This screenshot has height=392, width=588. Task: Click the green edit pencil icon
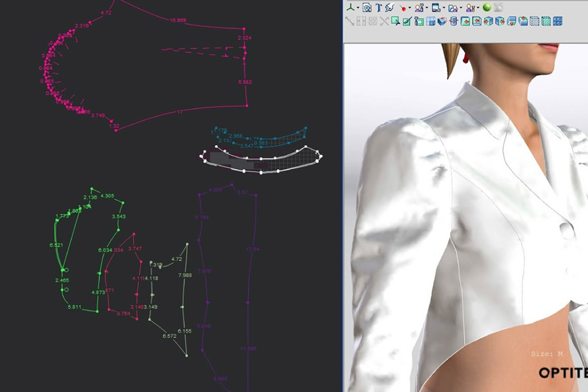407,21
